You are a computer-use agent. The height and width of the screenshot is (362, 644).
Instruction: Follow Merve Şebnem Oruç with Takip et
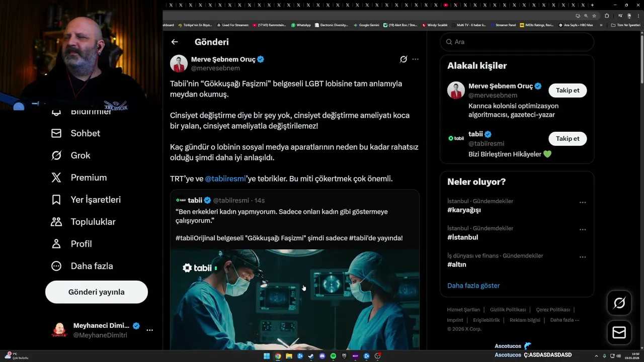[x=568, y=90]
